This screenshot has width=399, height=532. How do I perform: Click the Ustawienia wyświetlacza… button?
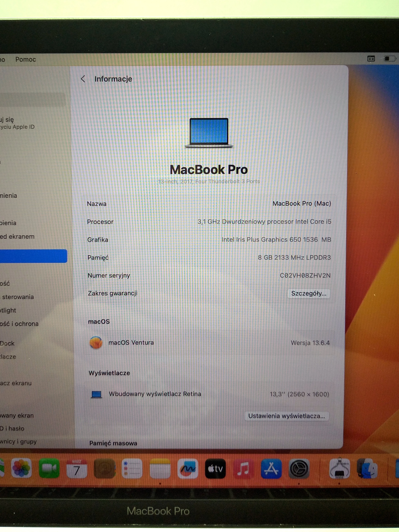[286, 416]
